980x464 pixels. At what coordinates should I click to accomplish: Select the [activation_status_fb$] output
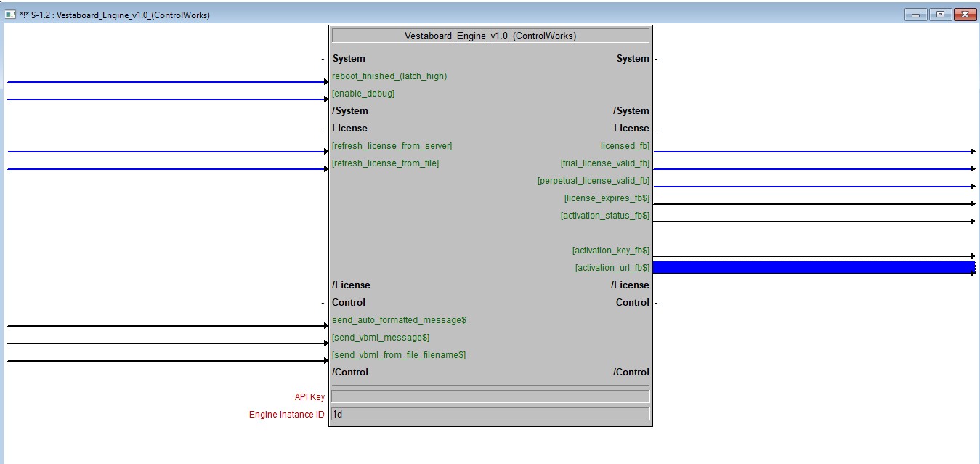tap(605, 216)
